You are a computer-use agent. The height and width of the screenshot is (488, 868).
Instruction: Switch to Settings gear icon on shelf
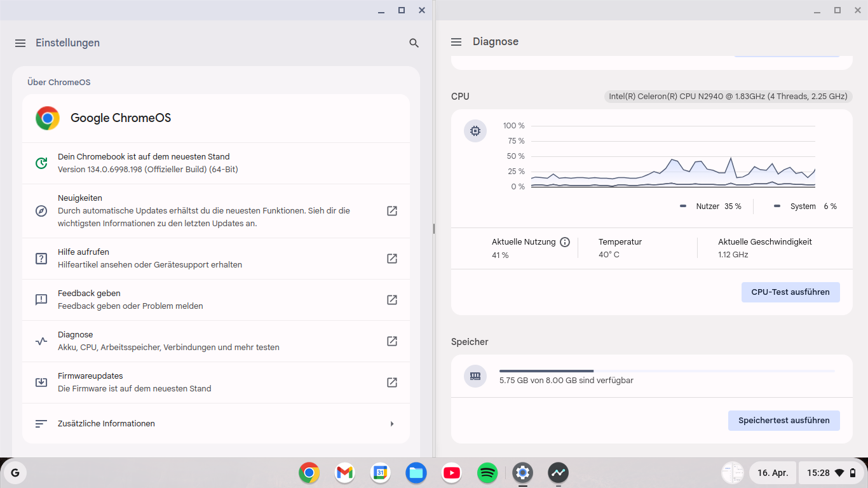523,473
